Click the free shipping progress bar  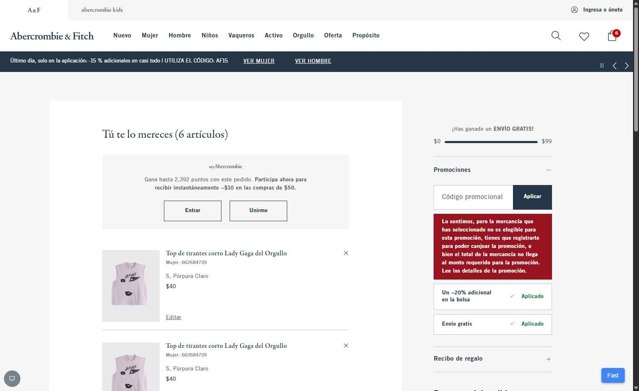[x=491, y=142]
